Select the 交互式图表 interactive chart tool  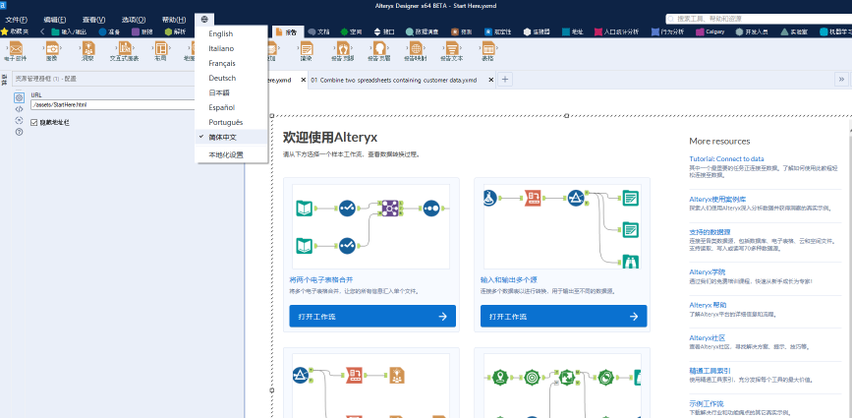(x=124, y=48)
